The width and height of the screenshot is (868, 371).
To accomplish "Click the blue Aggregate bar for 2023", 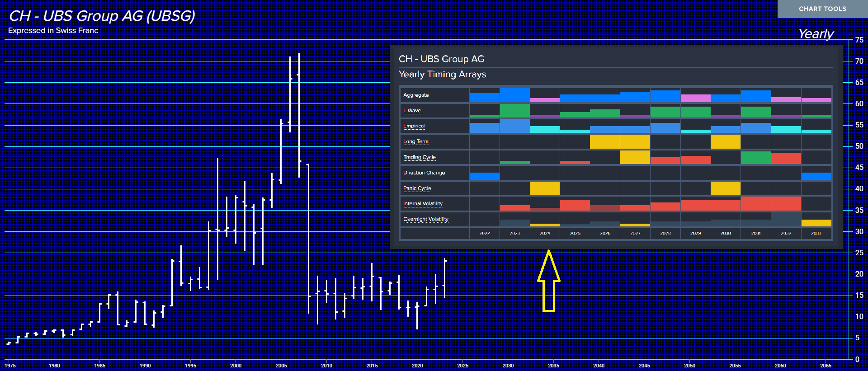I will (x=514, y=95).
